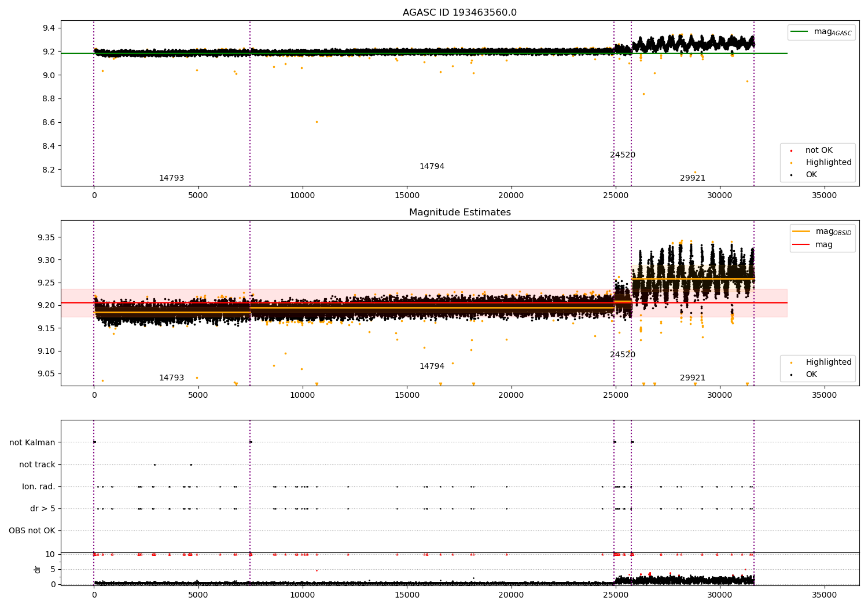The image size is (868, 608).
Task: Click the 'Magnitude Estimates' plot title
Action: (x=459, y=213)
